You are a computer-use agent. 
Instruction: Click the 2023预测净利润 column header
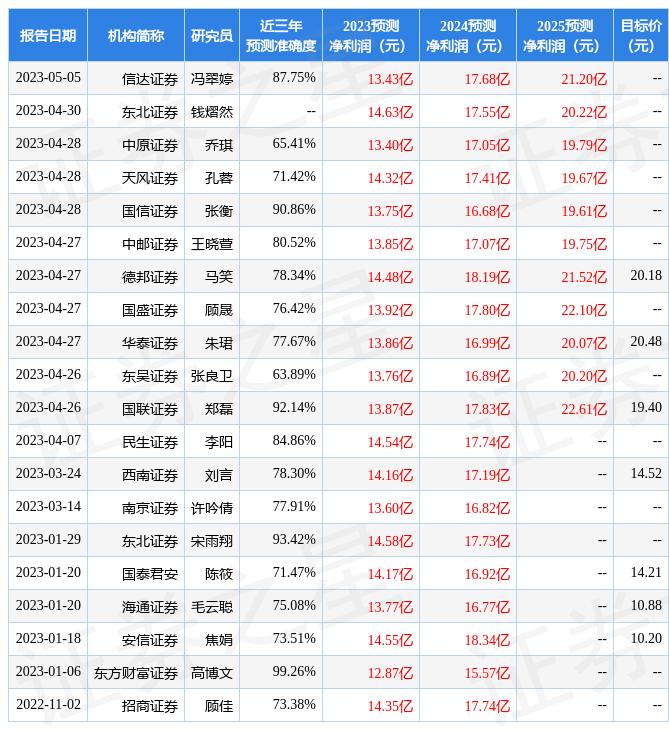click(371, 35)
